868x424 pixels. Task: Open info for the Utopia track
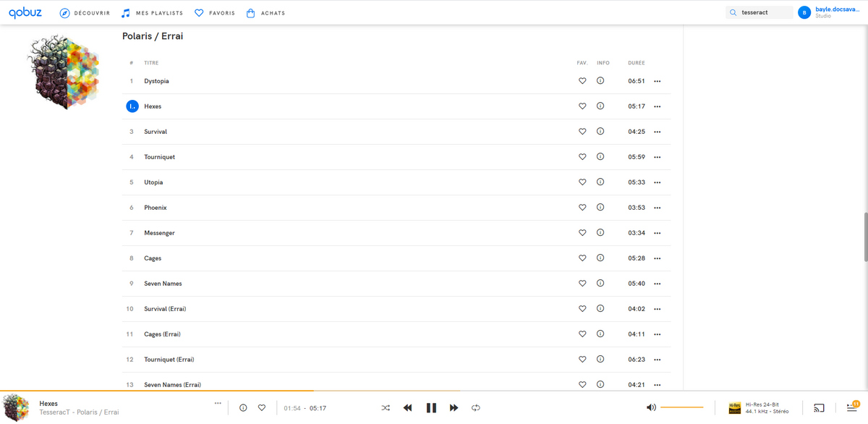[600, 182]
